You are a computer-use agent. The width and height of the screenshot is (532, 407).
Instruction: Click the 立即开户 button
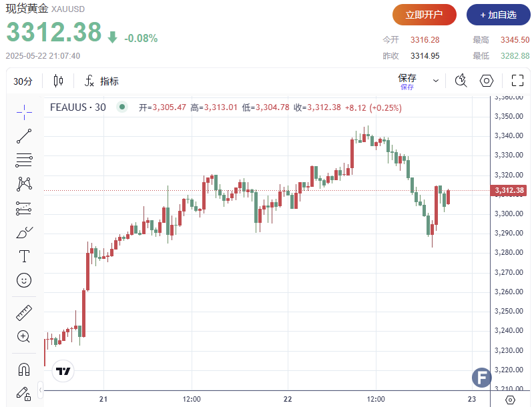point(425,15)
